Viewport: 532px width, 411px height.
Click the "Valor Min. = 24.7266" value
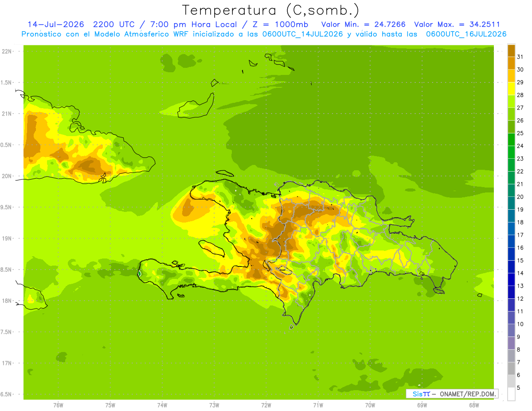[x=364, y=24]
